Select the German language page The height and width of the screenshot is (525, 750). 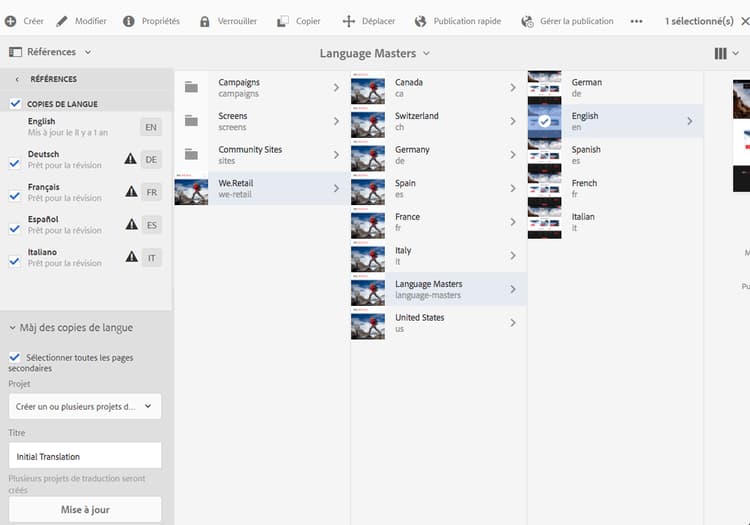(615, 88)
